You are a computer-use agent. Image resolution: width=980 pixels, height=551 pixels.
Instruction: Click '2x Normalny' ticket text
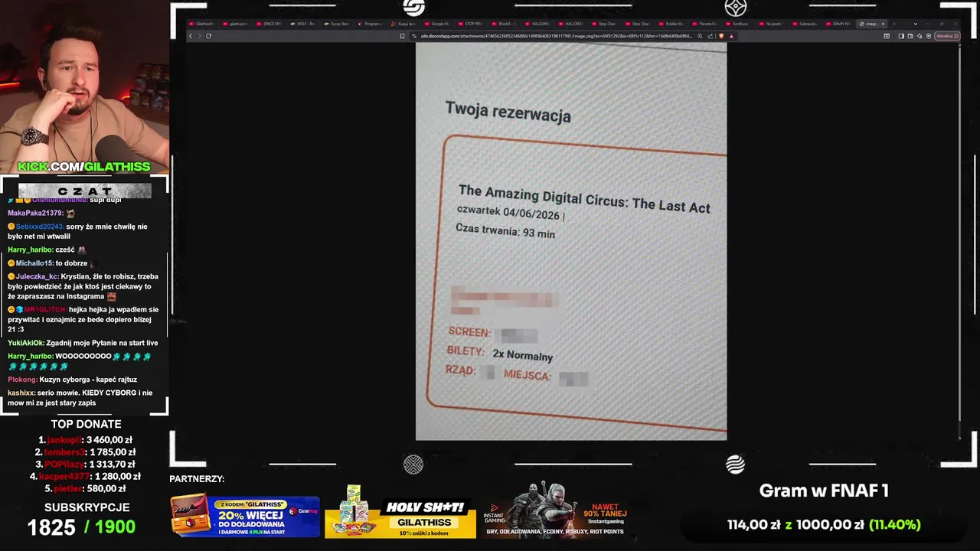click(x=523, y=355)
